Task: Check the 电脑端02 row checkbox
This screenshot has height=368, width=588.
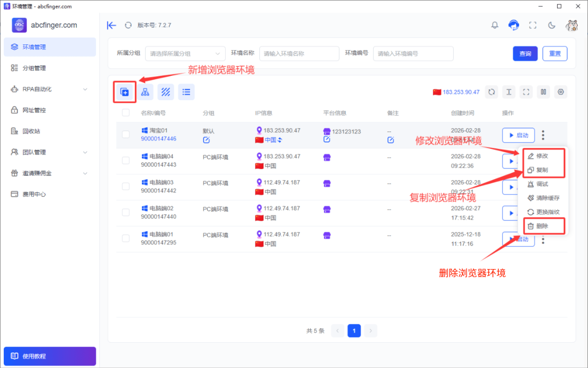Action: [126, 212]
